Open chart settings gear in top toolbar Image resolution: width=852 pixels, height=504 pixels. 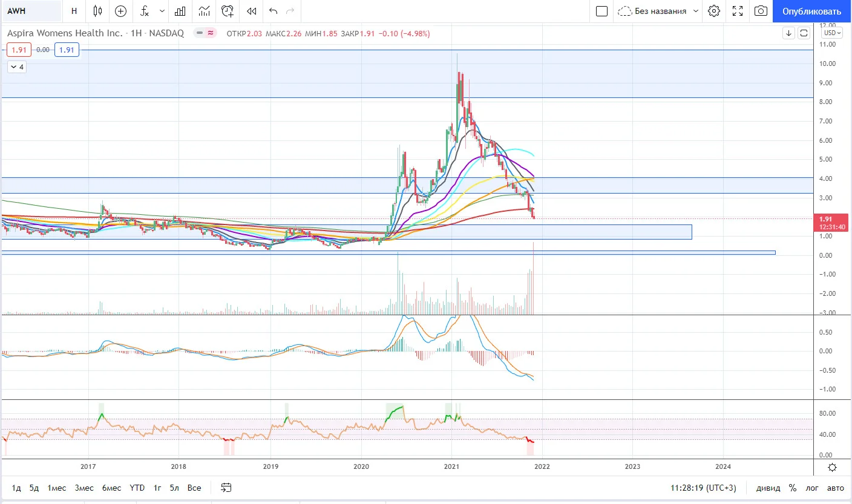(x=714, y=11)
